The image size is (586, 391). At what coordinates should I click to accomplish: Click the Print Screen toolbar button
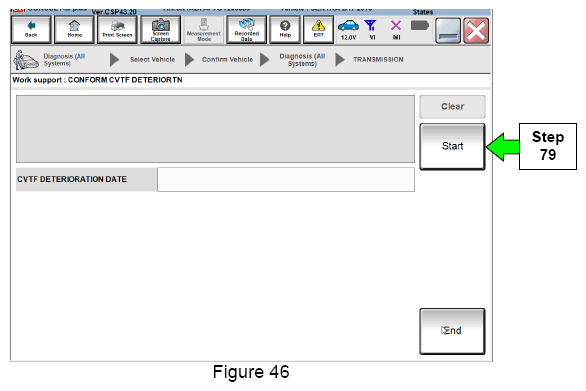117,30
